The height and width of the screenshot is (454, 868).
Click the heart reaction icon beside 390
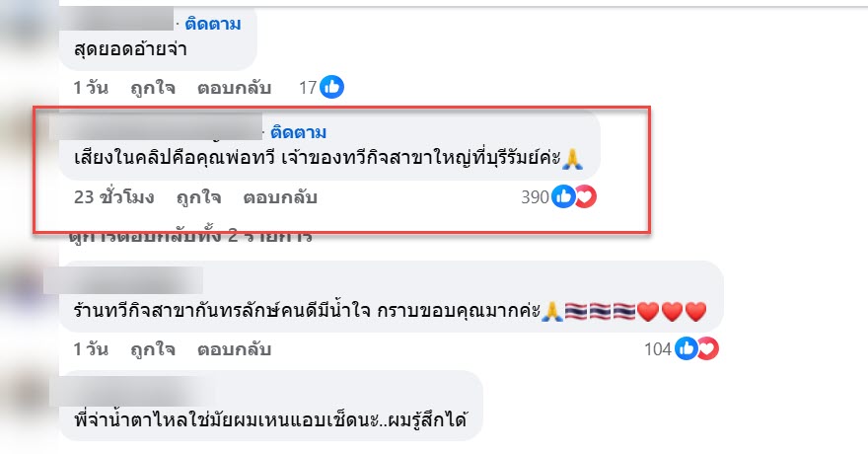(586, 196)
